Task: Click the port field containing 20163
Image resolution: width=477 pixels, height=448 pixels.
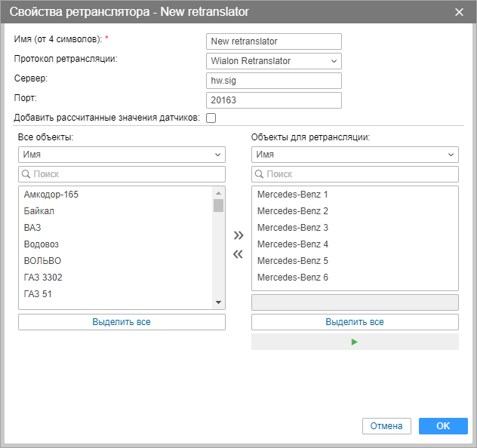Action: coord(273,100)
